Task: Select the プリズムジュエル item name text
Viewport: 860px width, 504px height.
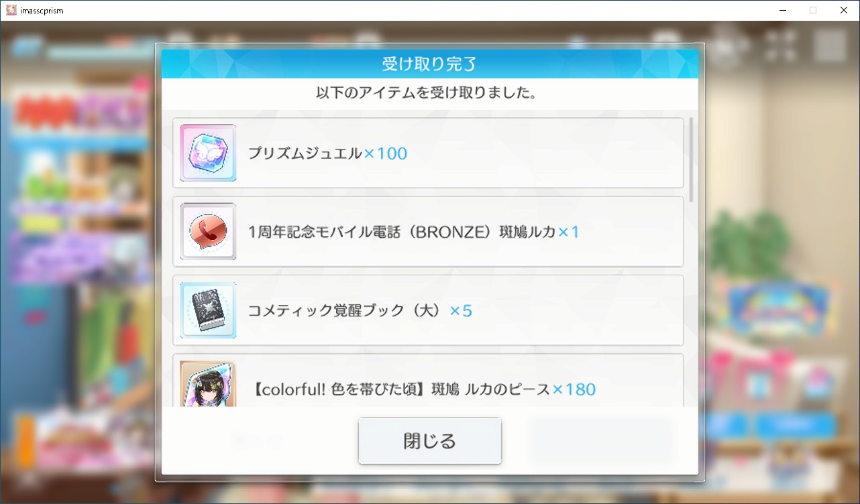Action: (305, 153)
